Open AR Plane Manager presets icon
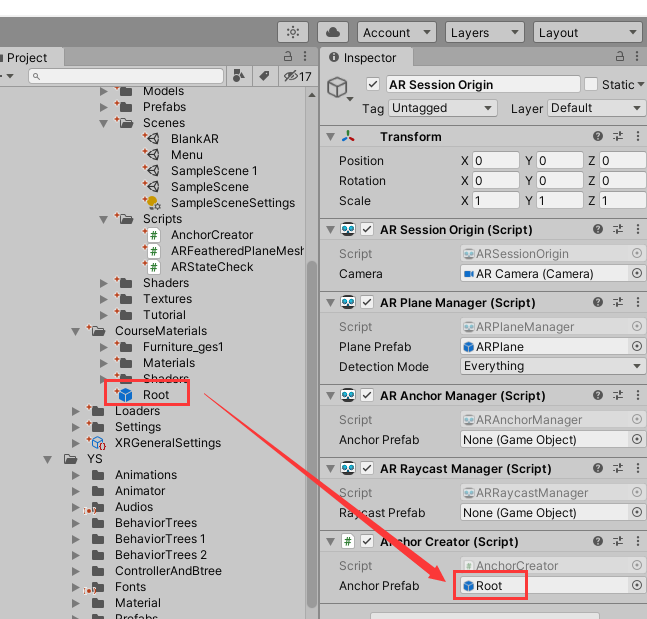Screen dimensions: 647x619 (618, 302)
